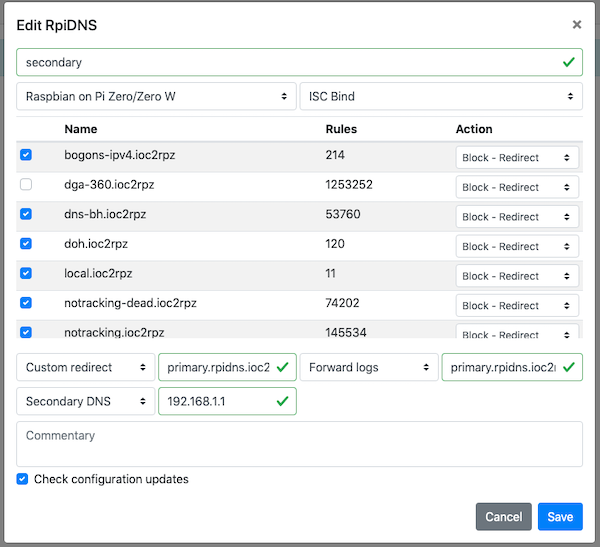
Task: Click into the Commentary text area
Action: click(x=299, y=444)
